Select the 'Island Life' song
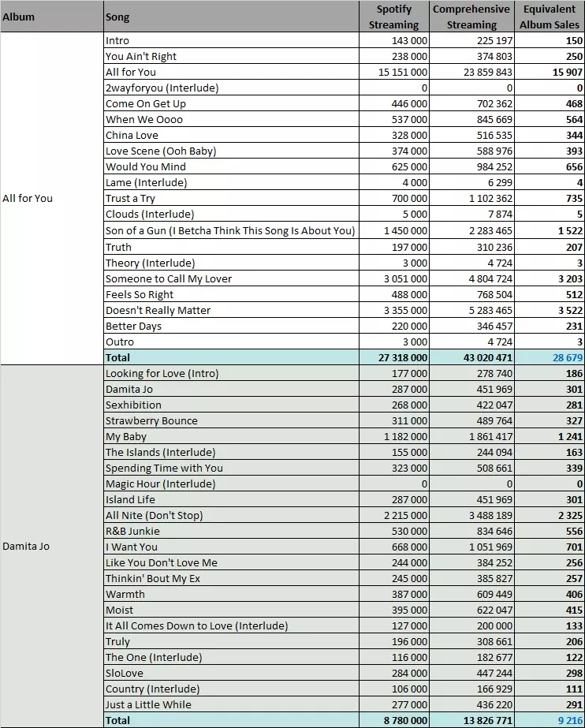The height and width of the screenshot is (728, 585). click(x=231, y=499)
